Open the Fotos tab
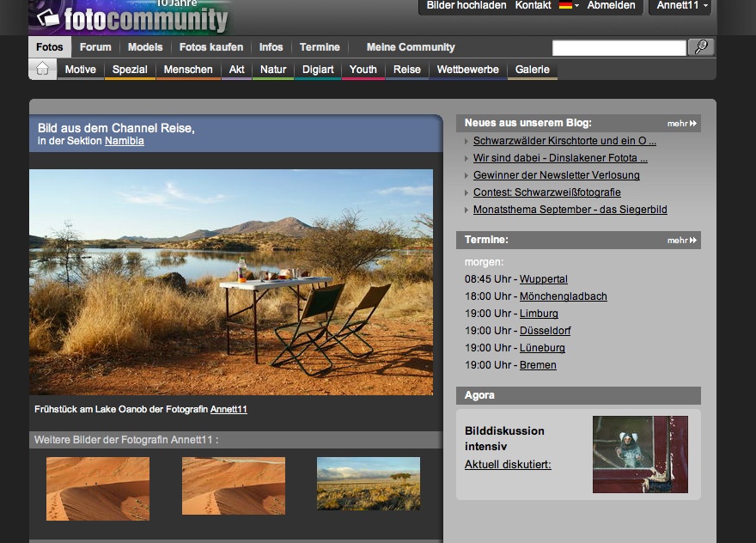 pyautogui.click(x=50, y=47)
